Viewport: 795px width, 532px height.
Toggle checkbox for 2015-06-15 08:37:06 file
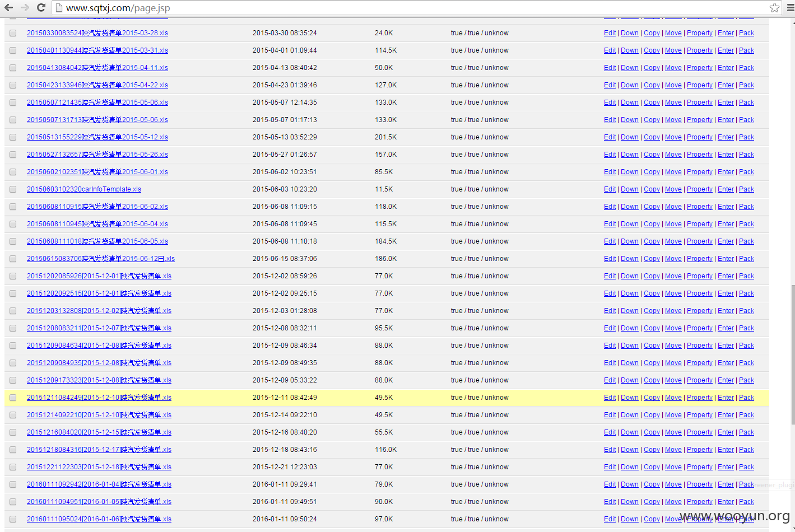(13, 259)
